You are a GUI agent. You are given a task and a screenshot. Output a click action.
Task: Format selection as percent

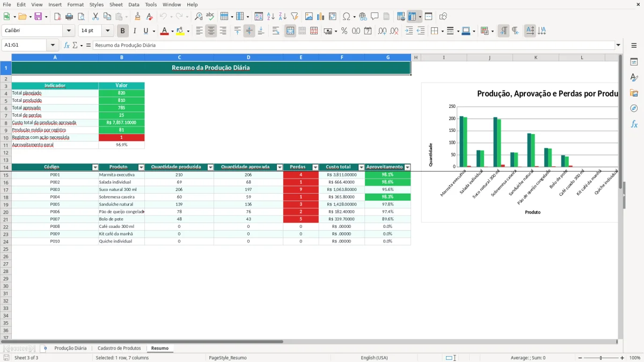click(345, 31)
